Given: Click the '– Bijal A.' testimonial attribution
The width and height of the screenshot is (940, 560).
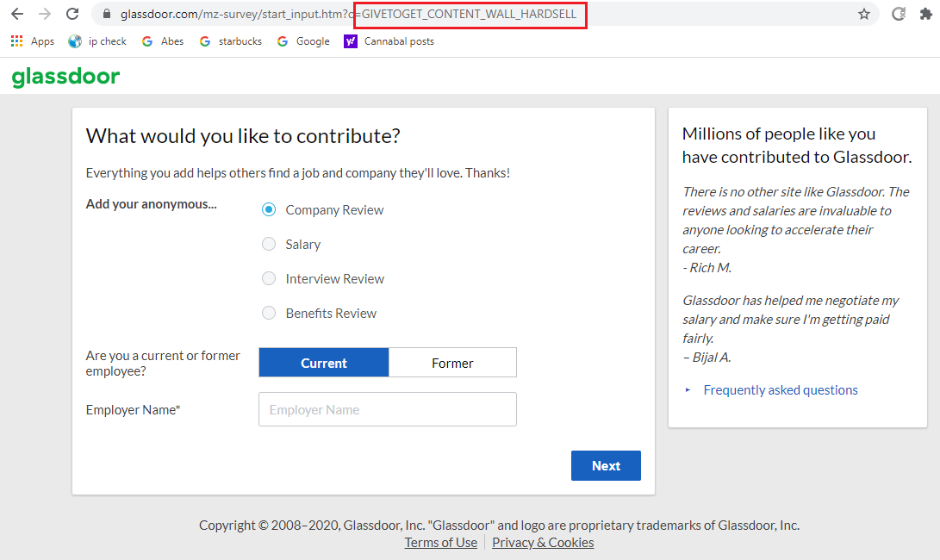Looking at the screenshot, I should [707, 358].
